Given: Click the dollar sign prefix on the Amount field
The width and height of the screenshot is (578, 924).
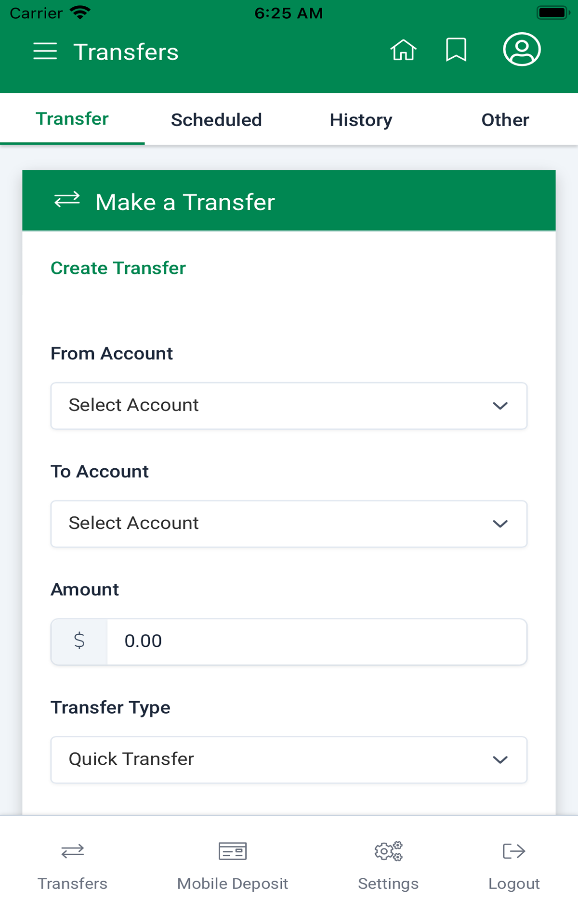Looking at the screenshot, I should [x=79, y=641].
